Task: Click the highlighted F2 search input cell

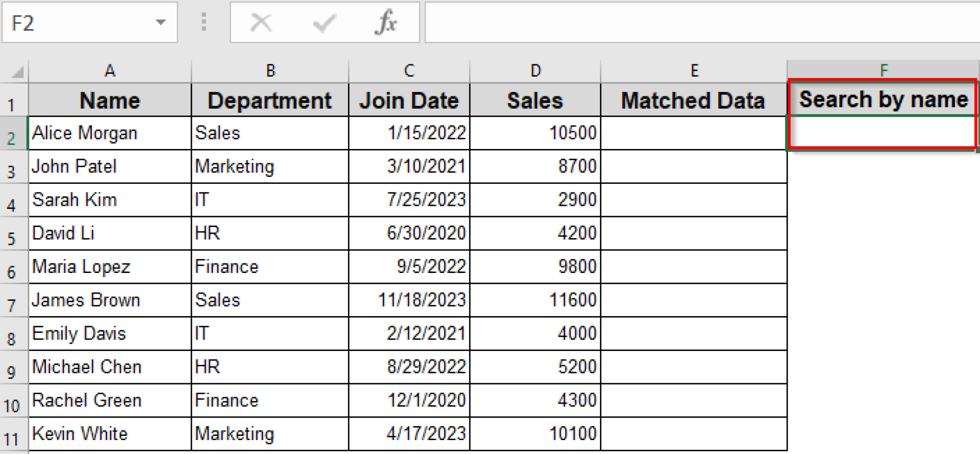Action: 882,133
